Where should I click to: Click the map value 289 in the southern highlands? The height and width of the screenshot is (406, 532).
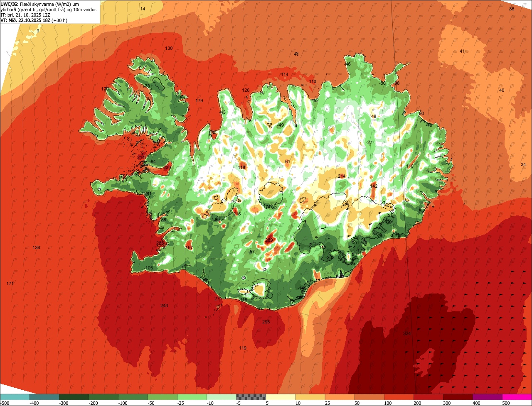tap(269, 240)
